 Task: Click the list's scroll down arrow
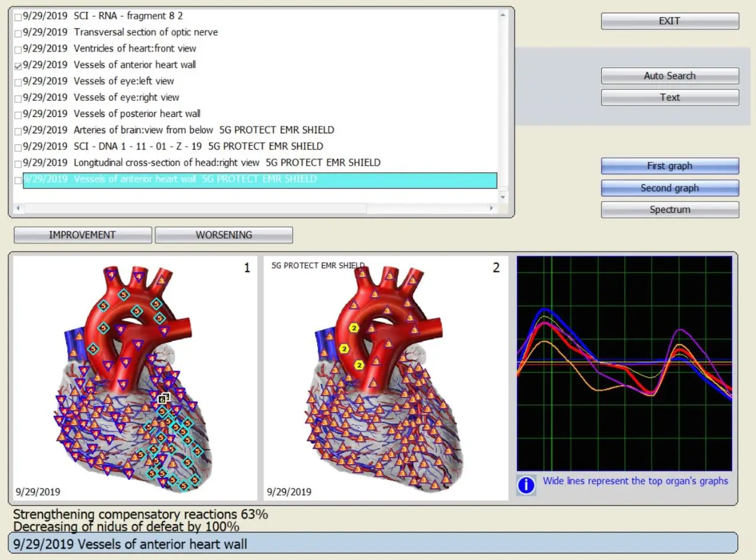tap(503, 196)
